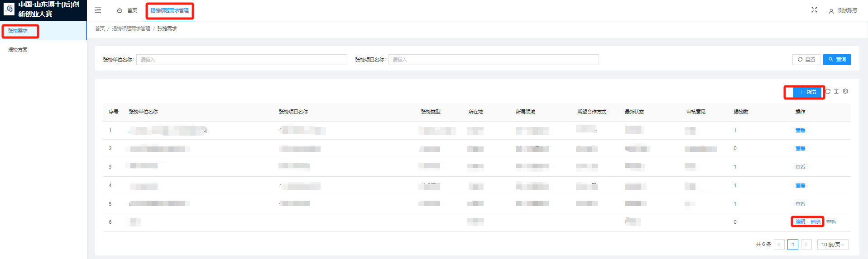The width and height of the screenshot is (868, 259).
Task: Focus the 张榜单位名称 search input
Action: pos(242,60)
